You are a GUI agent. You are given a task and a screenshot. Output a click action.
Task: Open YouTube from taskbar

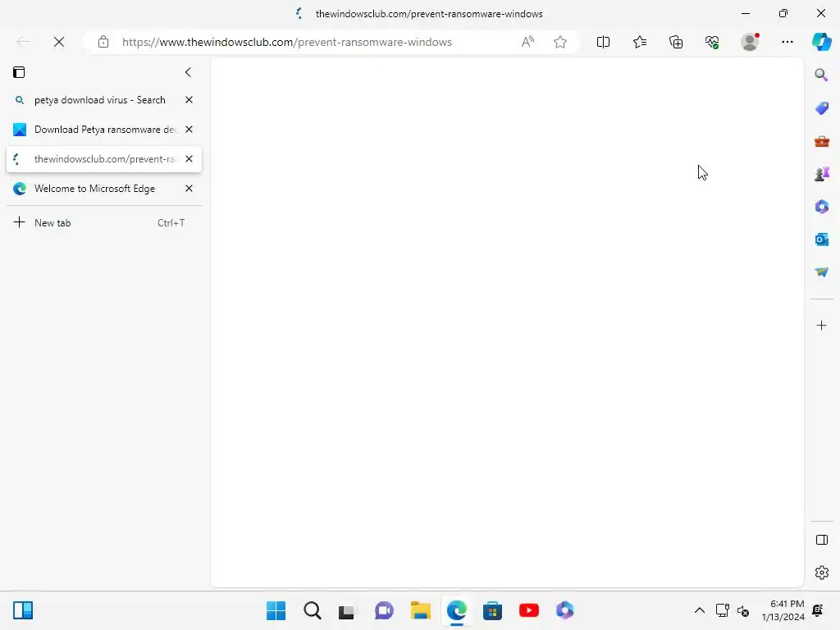tap(529, 610)
